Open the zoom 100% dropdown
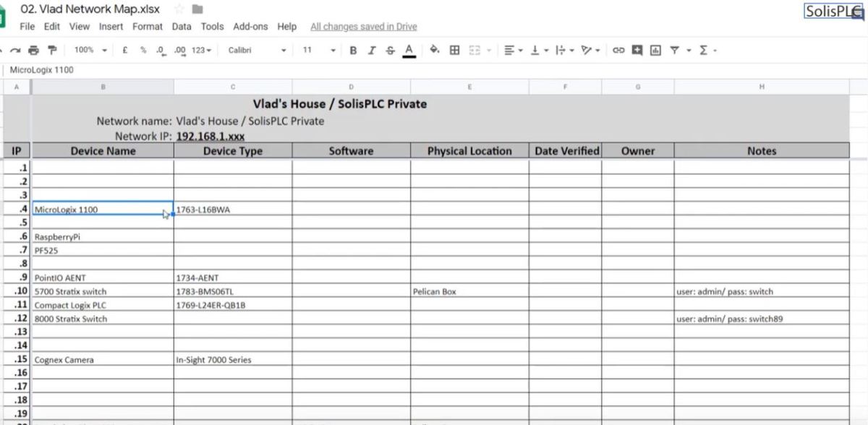This screenshot has height=425, width=868. [90, 50]
